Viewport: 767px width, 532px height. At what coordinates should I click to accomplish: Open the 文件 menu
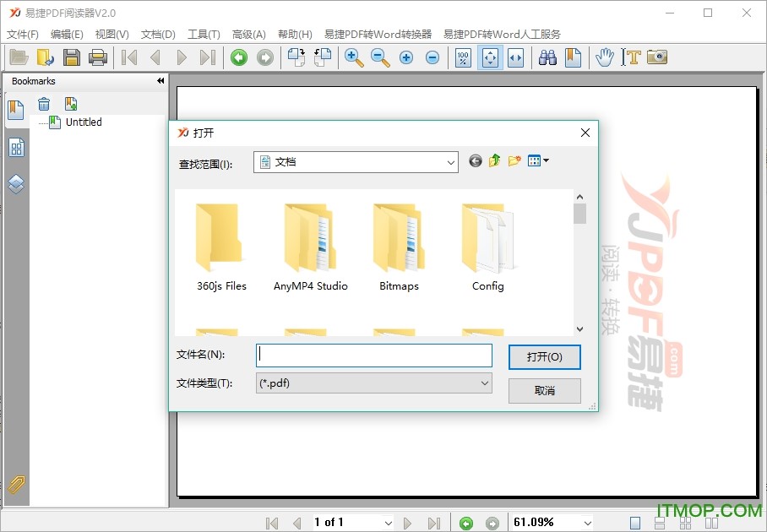[22, 35]
